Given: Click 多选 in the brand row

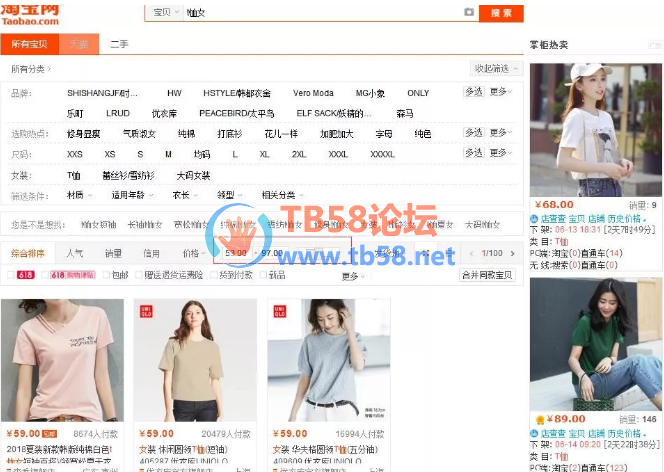Looking at the screenshot, I should click(x=473, y=92).
